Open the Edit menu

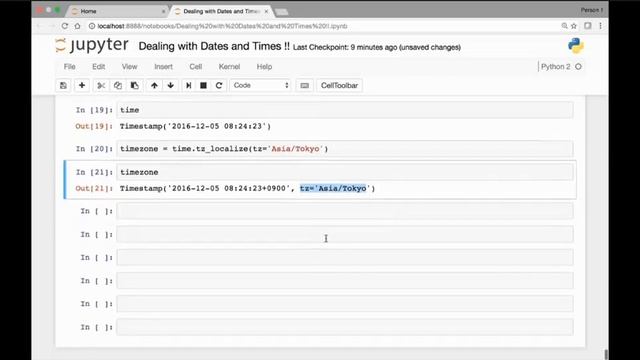[98, 67]
